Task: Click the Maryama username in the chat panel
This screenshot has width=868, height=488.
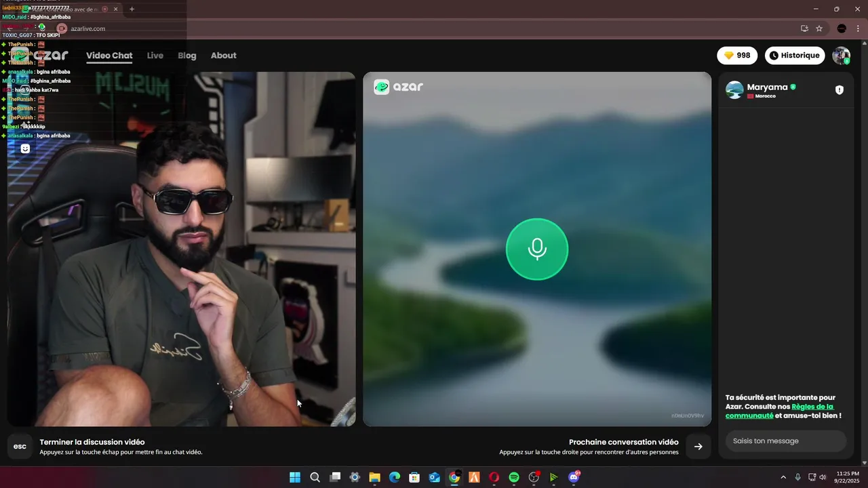Action: pos(767,87)
